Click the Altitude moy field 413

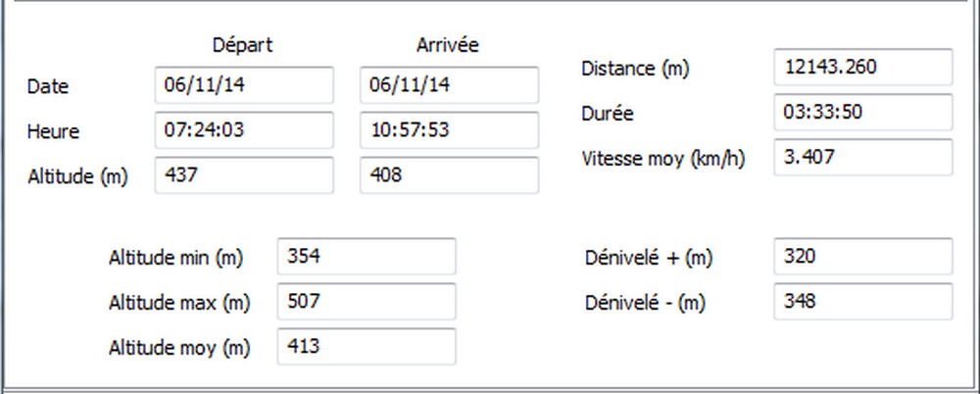367,347
